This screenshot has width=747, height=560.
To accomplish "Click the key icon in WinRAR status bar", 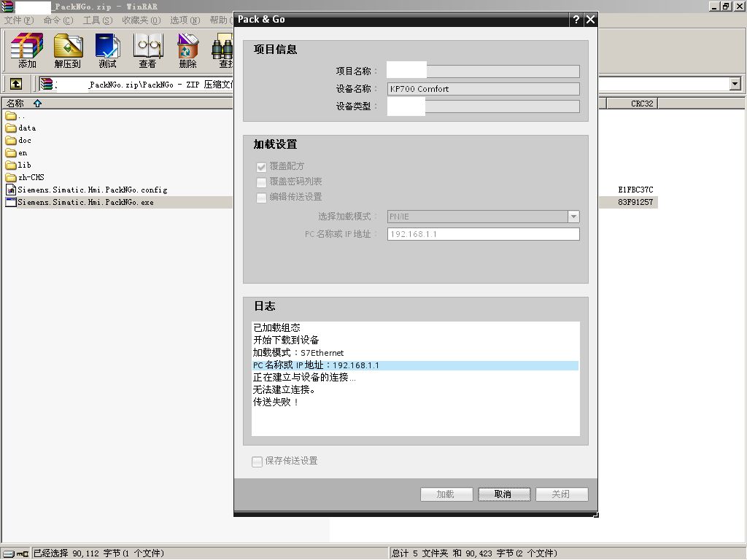I will 23,553.
